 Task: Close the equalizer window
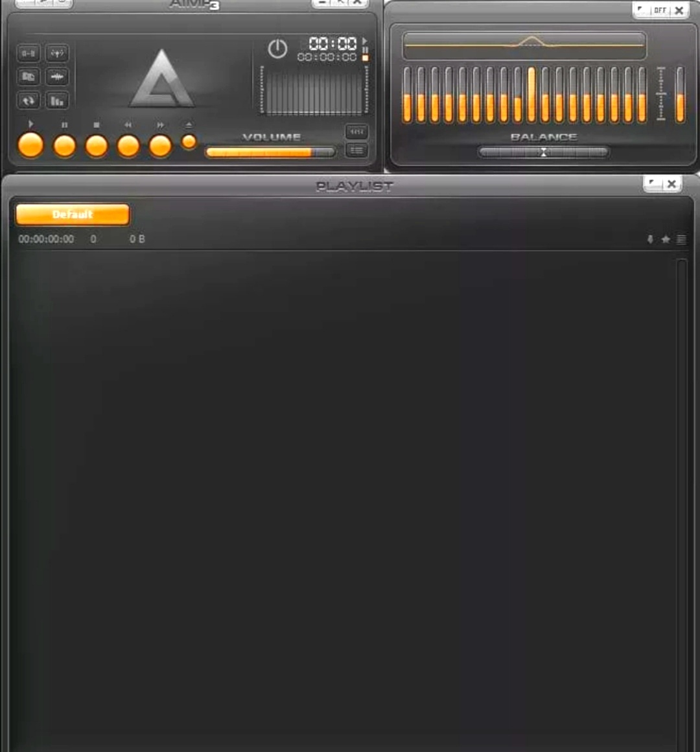coord(679,10)
